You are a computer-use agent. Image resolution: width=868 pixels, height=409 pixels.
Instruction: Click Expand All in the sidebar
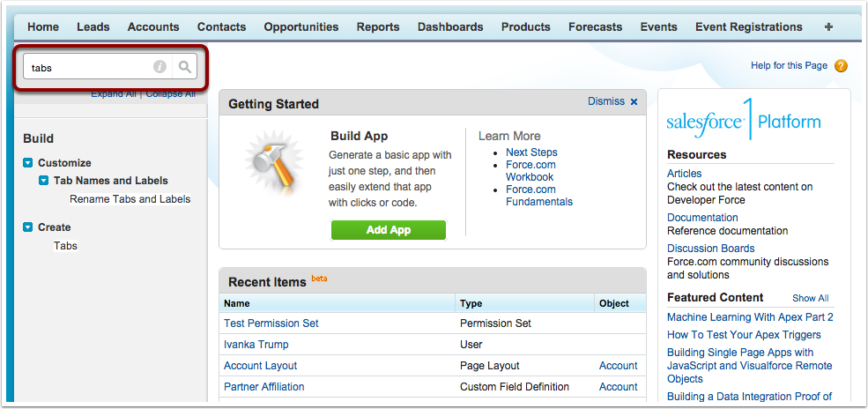(114, 94)
